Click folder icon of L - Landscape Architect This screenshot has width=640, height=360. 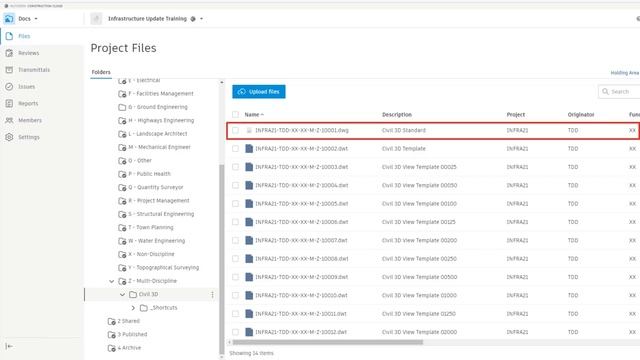122,134
